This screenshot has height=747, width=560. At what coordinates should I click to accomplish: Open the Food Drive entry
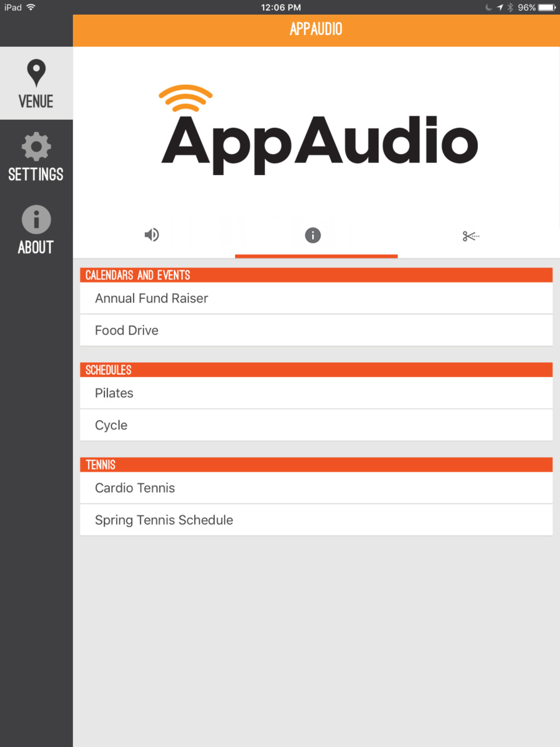[x=316, y=330]
